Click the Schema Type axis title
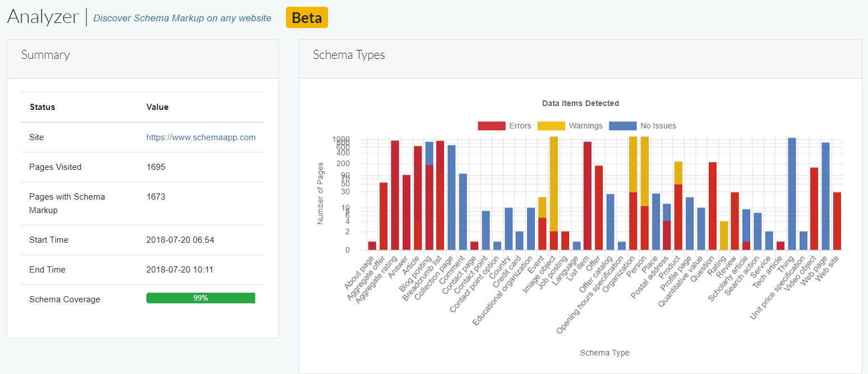The image size is (868, 374). pyautogui.click(x=604, y=353)
